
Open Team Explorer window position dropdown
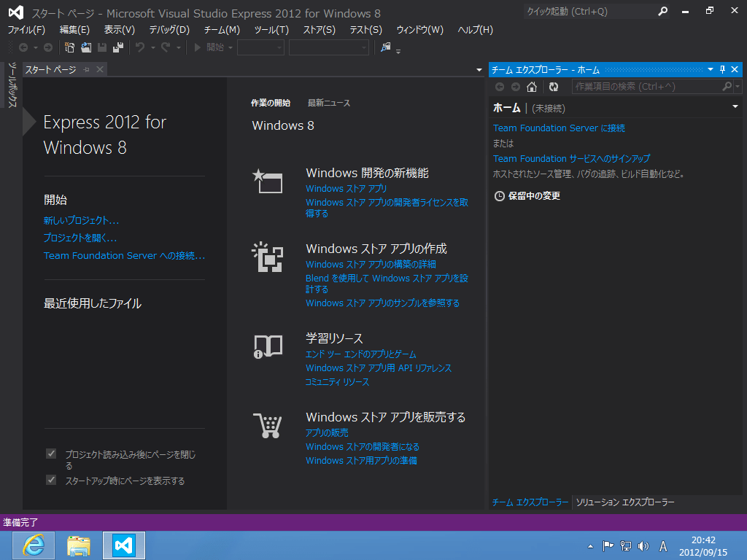(711, 69)
